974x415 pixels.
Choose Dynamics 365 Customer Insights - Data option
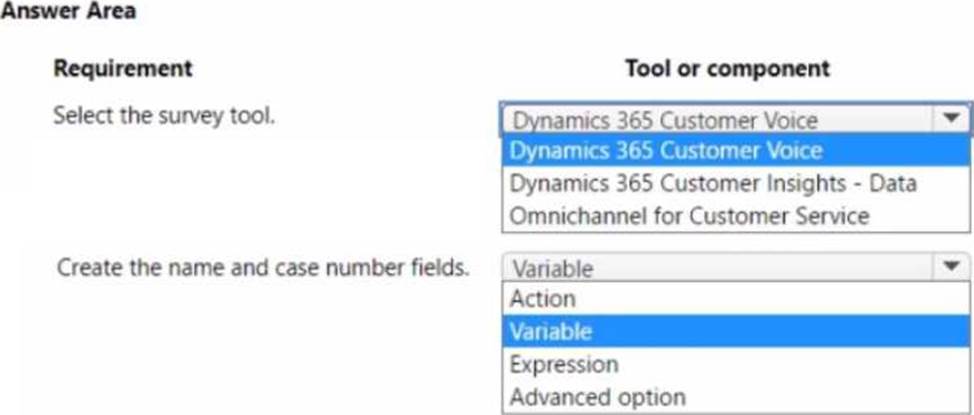[735, 184]
